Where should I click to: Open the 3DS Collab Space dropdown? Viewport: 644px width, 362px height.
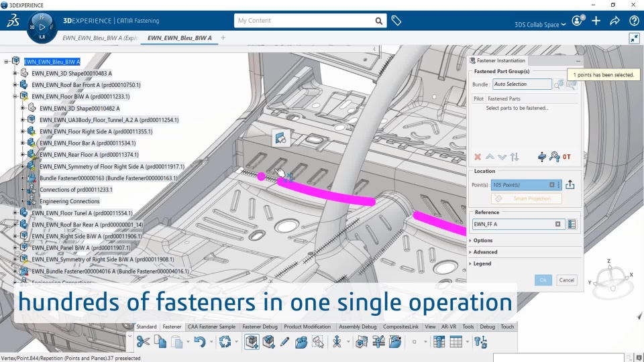[x=540, y=25]
